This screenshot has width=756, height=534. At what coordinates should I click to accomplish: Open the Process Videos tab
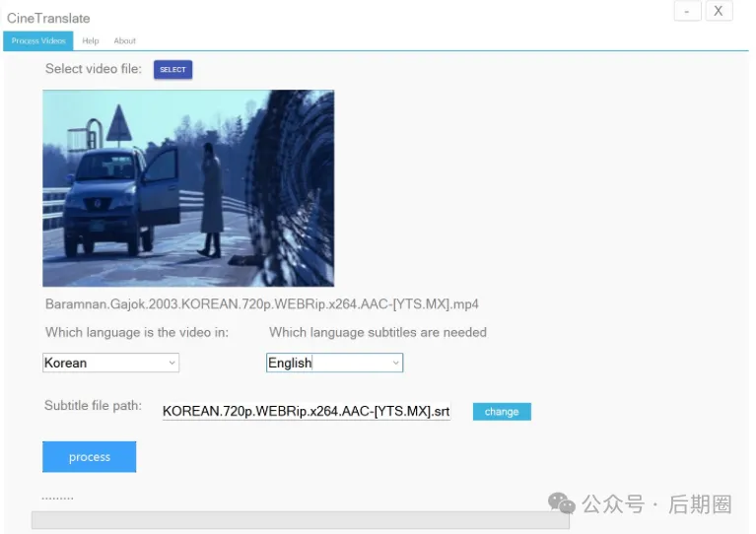(x=38, y=41)
